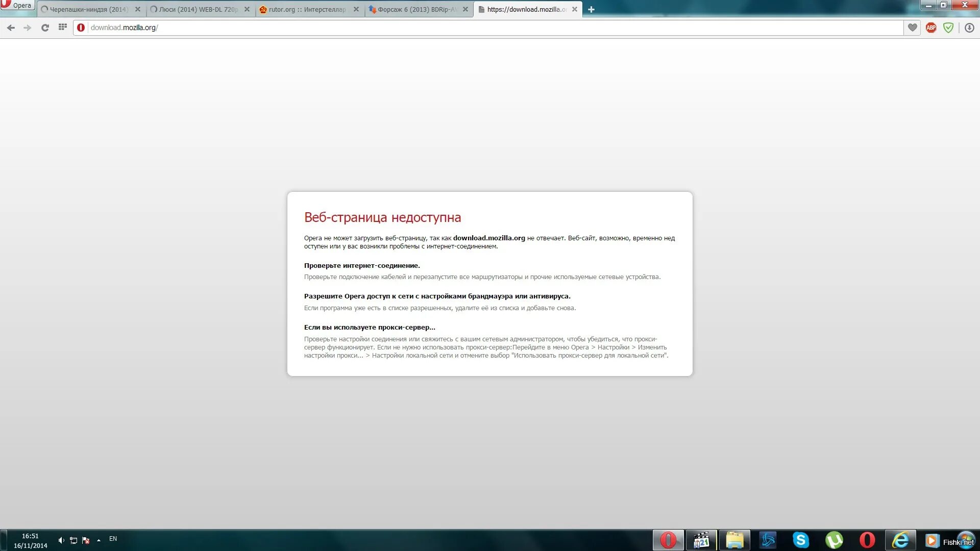This screenshot has width=980, height=551.
Task: Restore down the Opera window
Action: pos(943,5)
